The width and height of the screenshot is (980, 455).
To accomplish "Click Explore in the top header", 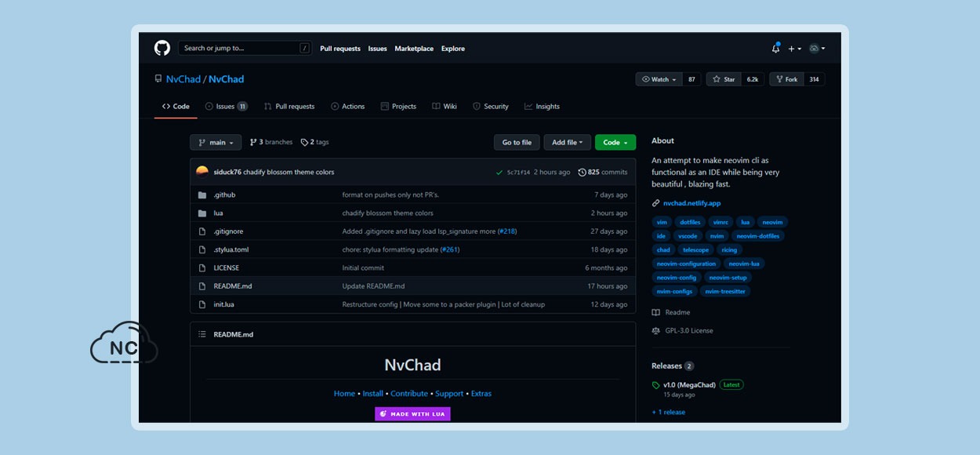I will pos(453,49).
